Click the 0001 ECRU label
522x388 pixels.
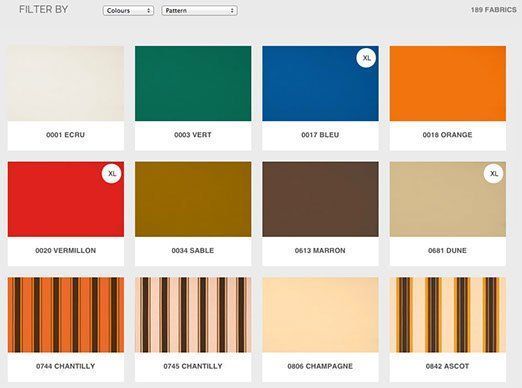65,135
